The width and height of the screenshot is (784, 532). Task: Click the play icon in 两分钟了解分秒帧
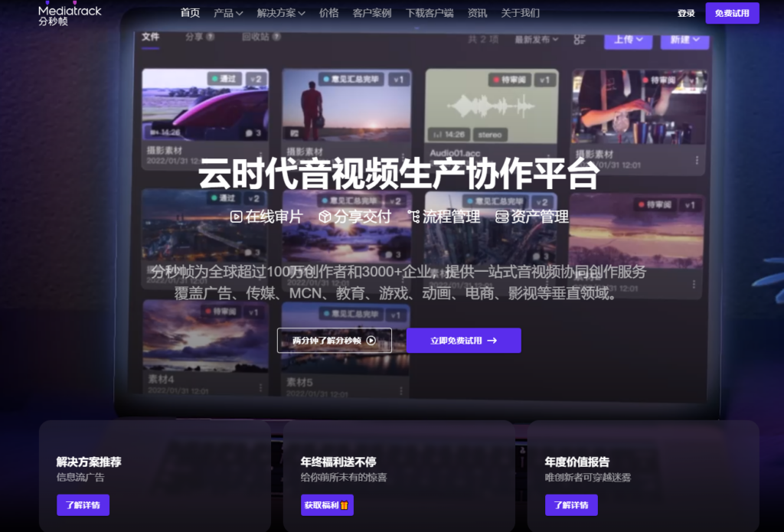(x=371, y=341)
